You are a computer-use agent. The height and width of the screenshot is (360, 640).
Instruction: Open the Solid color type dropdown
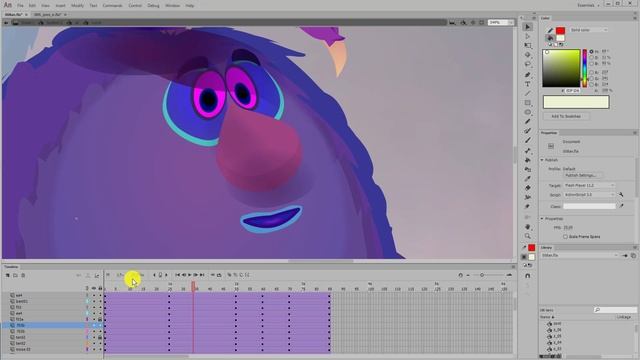coord(589,30)
